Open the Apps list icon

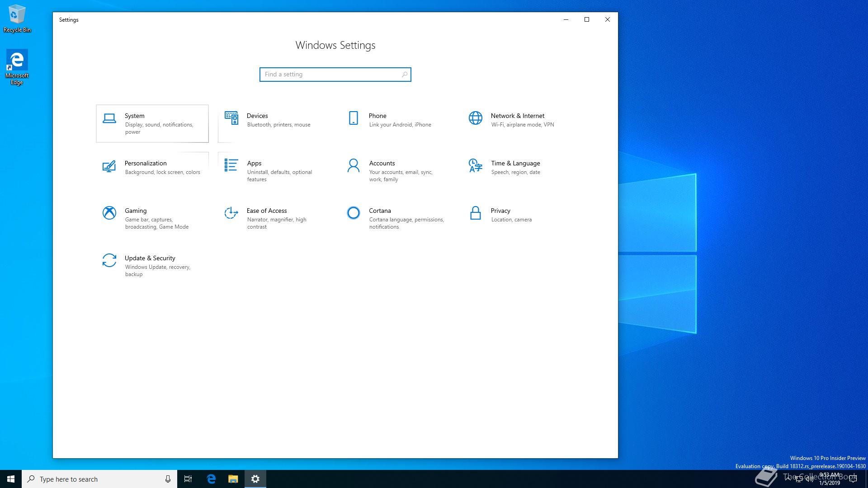(x=231, y=165)
